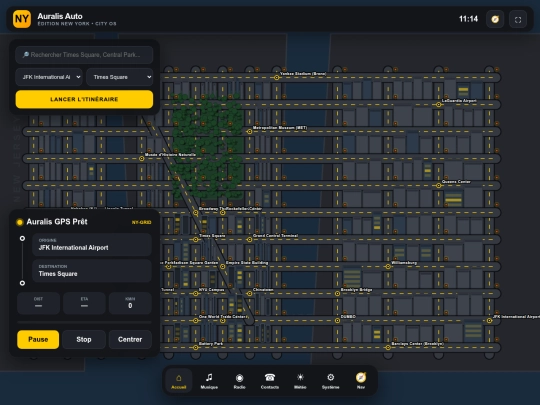Viewport: 540px width, 405px height.
Task: Click the DIST stat box
Action: pyautogui.click(x=38, y=303)
